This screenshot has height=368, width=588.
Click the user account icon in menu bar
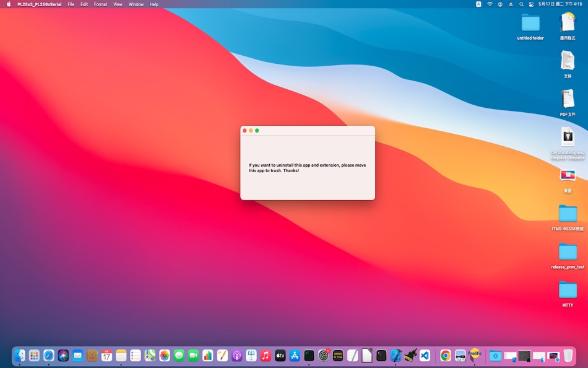tap(500, 4)
